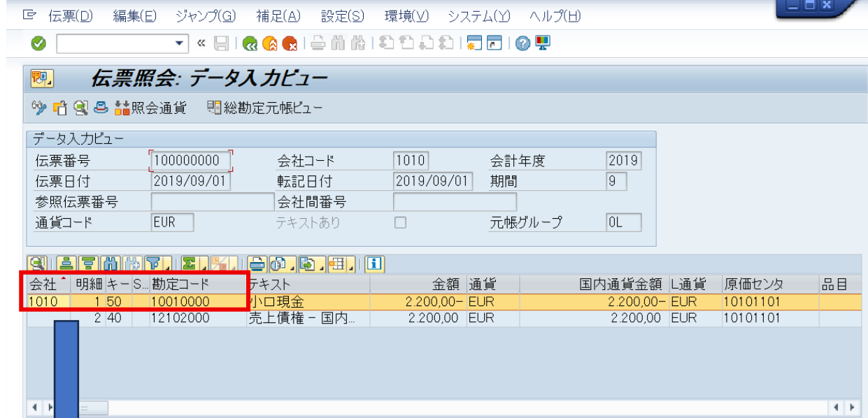Open the layout selection dropdown icon
This screenshot has width=868, height=418.
click(x=341, y=264)
